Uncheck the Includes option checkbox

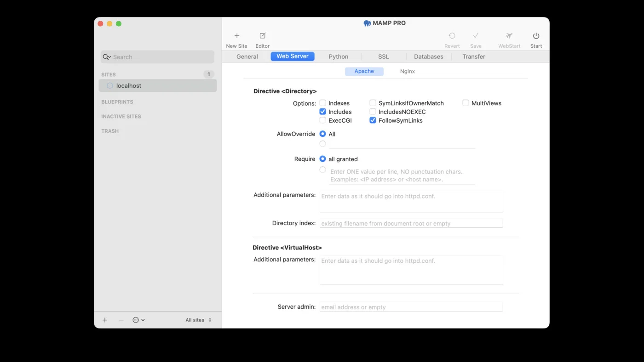click(x=323, y=112)
